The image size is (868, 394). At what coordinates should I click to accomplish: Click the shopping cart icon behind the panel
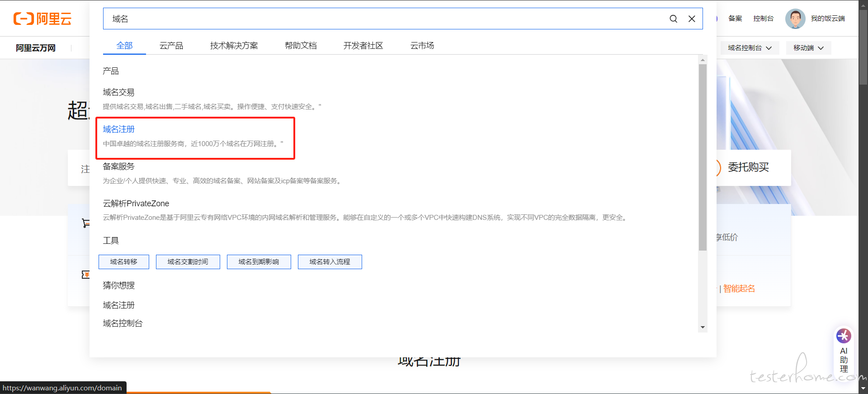point(85,223)
